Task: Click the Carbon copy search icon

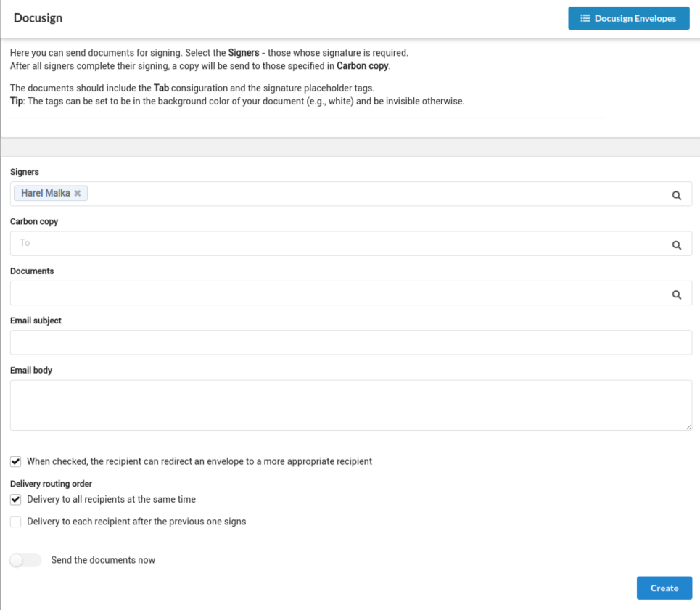Action: (x=676, y=244)
